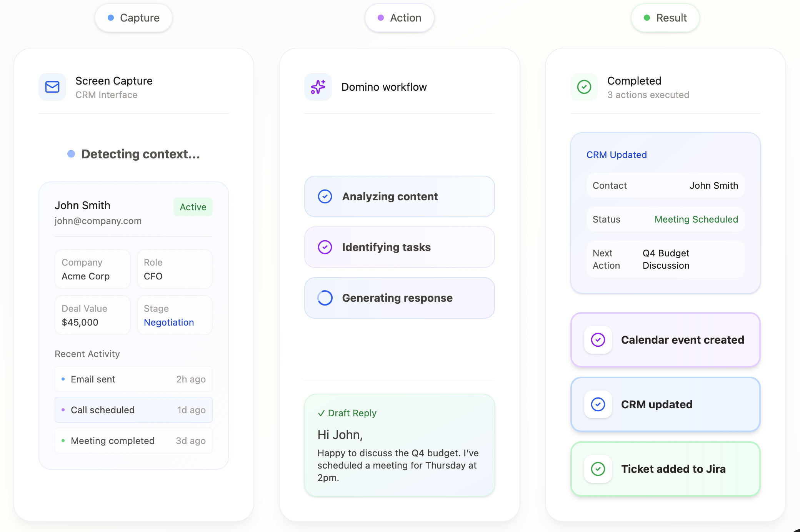Click the green Completed checkmark icon

tap(584, 87)
